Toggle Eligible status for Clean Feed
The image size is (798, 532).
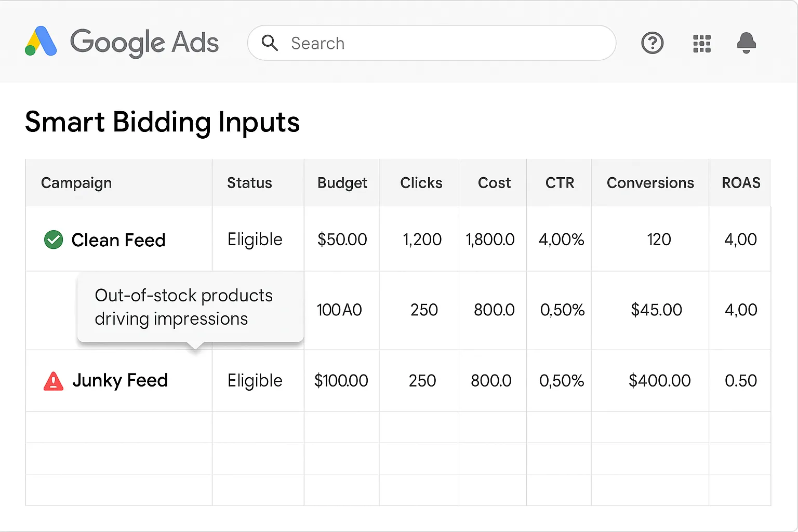coord(254,240)
